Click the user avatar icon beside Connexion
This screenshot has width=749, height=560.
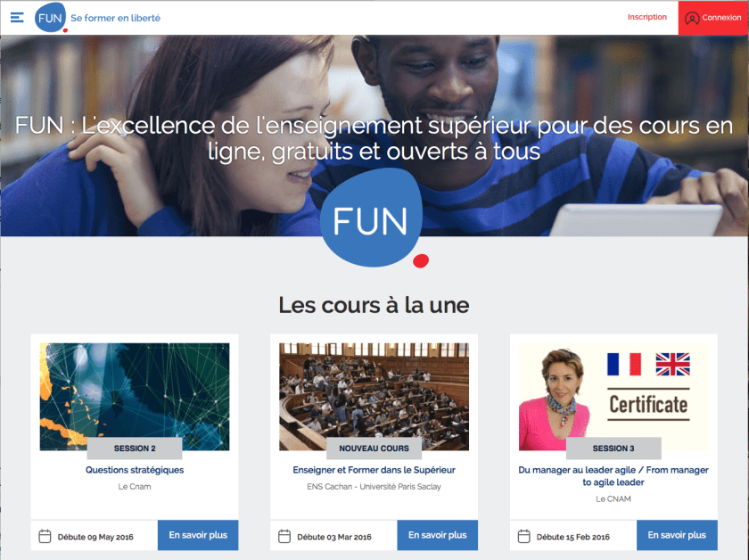[692, 18]
